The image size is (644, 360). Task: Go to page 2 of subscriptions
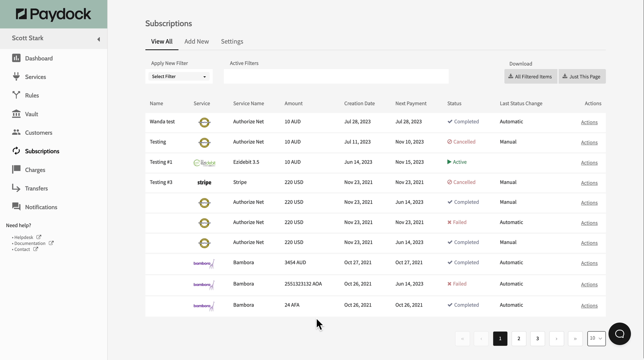(x=518, y=339)
